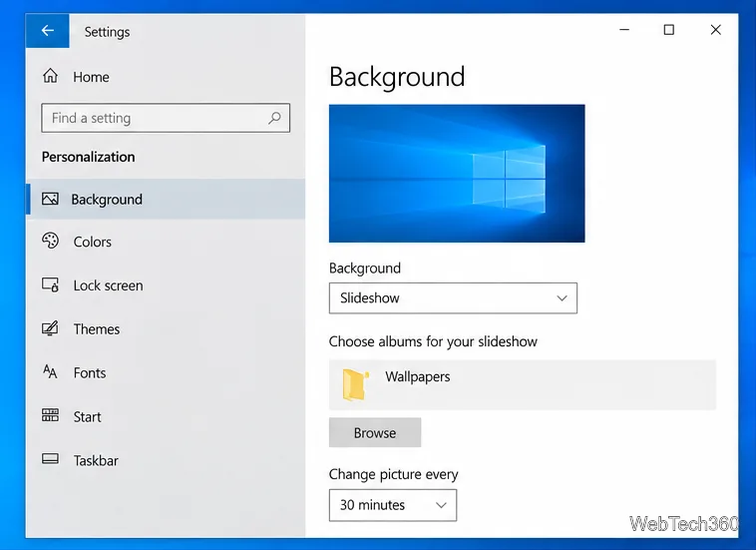The height and width of the screenshot is (550, 756).
Task: Switch to the Start section
Action: (x=87, y=417)
